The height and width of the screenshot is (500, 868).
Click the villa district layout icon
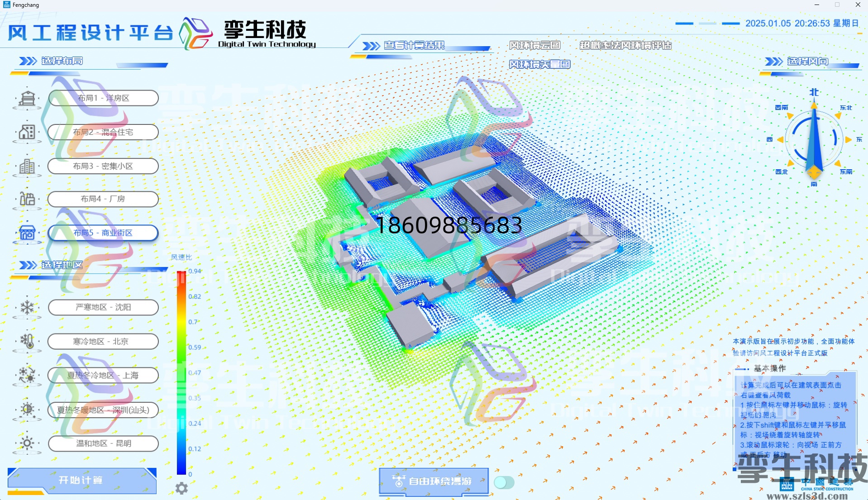[27, 98]
